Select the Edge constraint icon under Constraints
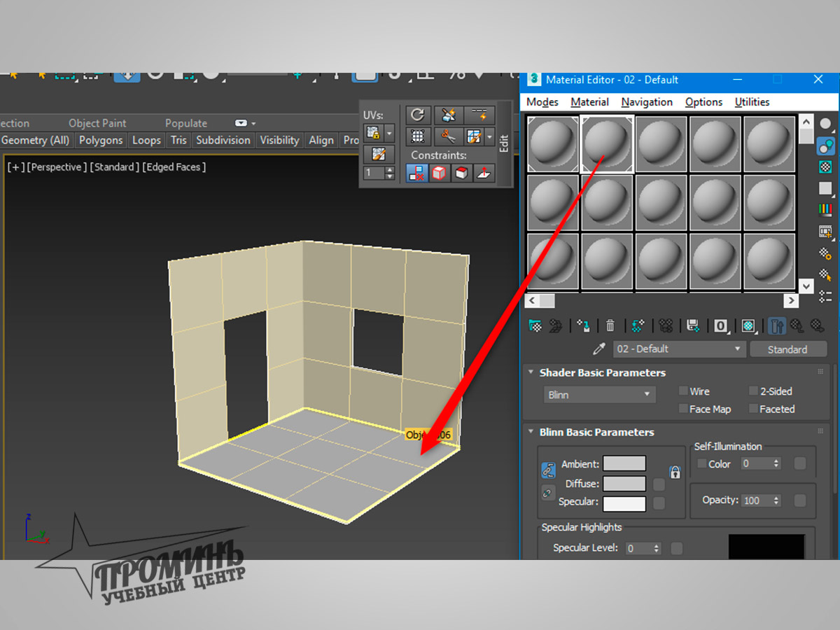Viewport: 840px width, 630px height. point(439,173)
